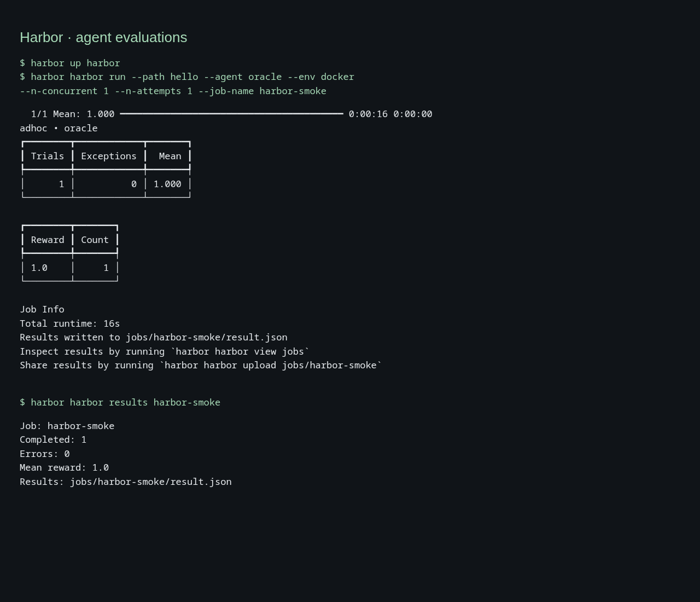Click the '0:00:16 0:00:00' elapsed time text
The image size is (700, 602).
coord(390,114)
